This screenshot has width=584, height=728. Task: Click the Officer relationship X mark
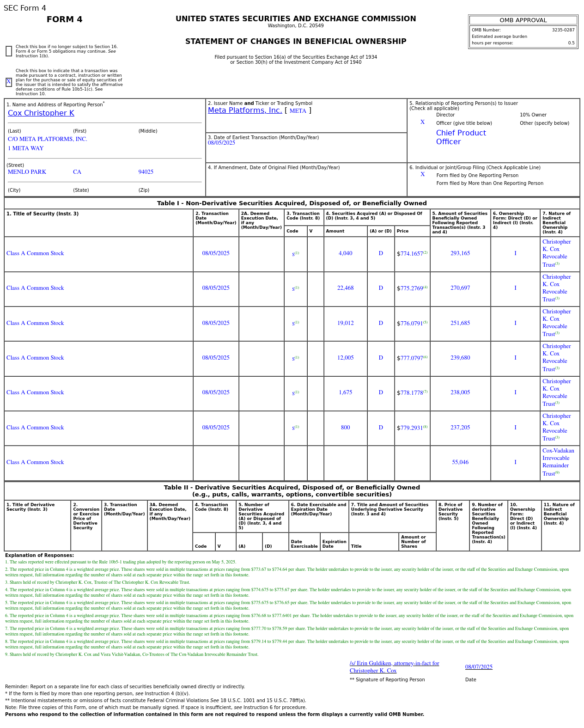click(422, 122)
